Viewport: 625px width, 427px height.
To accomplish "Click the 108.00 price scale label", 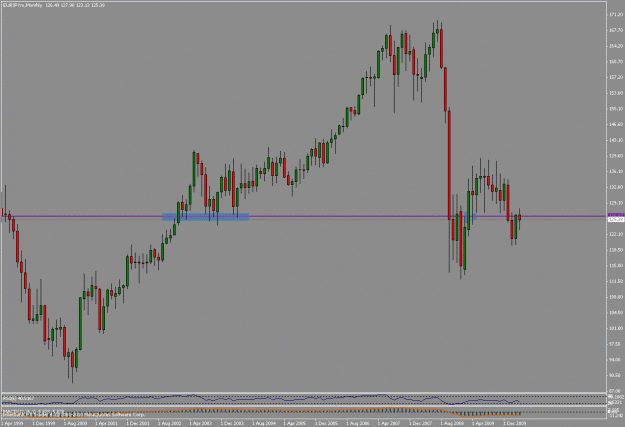I will click(616, 297).
